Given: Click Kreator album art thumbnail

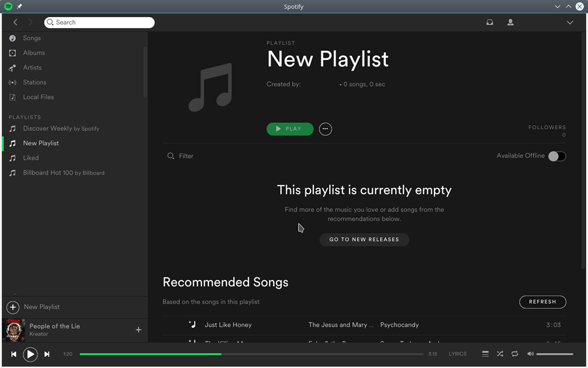Looking at the screenshot, I should (13, 330).
